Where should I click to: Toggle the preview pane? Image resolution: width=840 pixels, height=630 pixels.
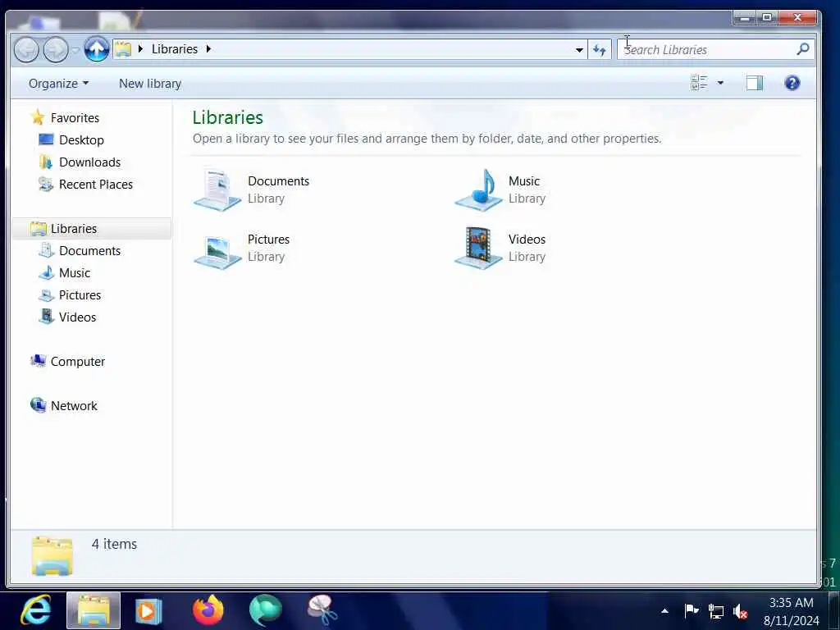755,83
